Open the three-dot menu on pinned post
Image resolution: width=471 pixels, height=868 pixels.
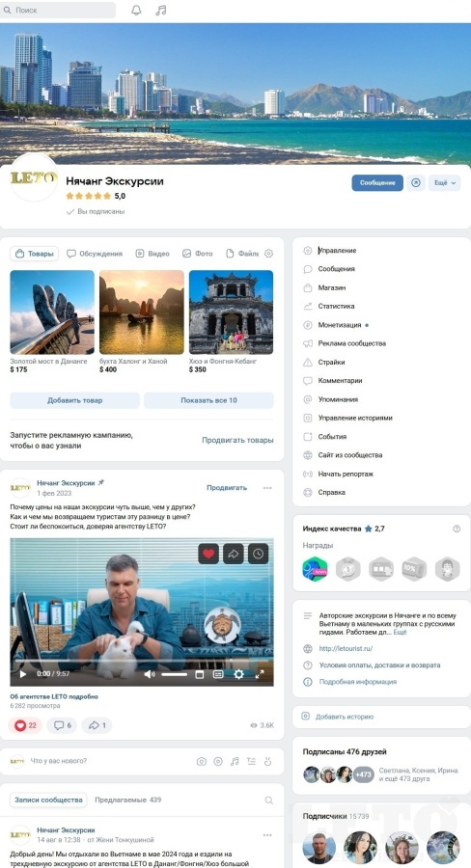click(267, 488)
